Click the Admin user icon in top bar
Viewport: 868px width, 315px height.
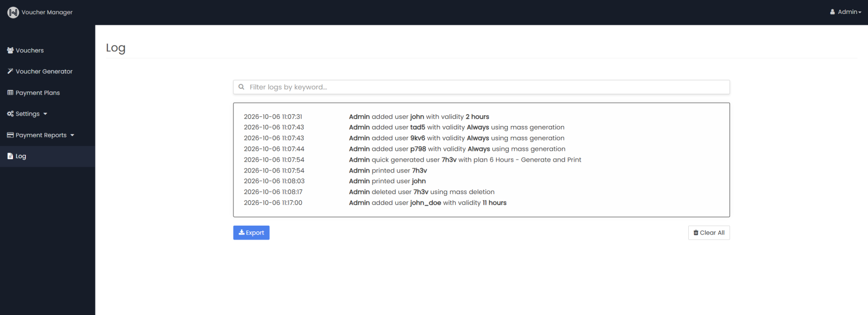point(832,12)
